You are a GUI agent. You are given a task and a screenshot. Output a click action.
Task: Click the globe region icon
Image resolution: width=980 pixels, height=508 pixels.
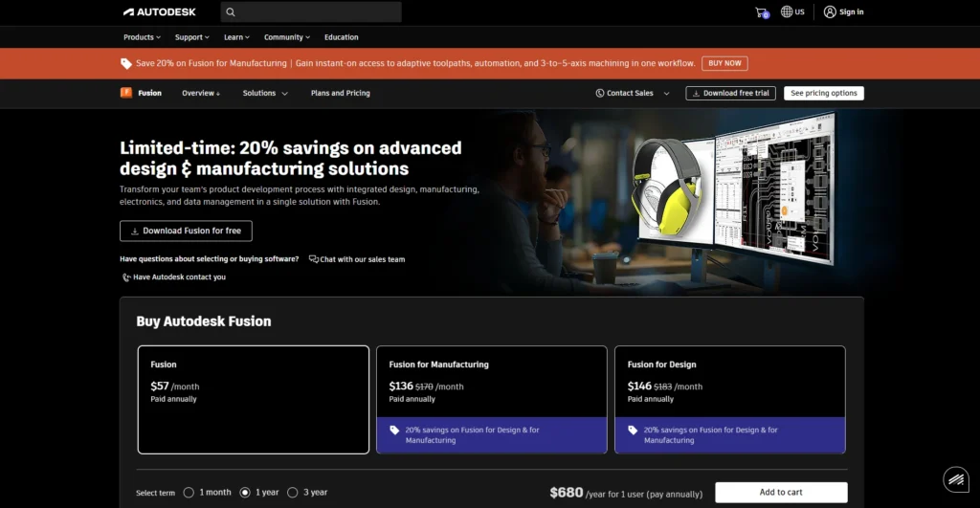(x=787, y=11)
